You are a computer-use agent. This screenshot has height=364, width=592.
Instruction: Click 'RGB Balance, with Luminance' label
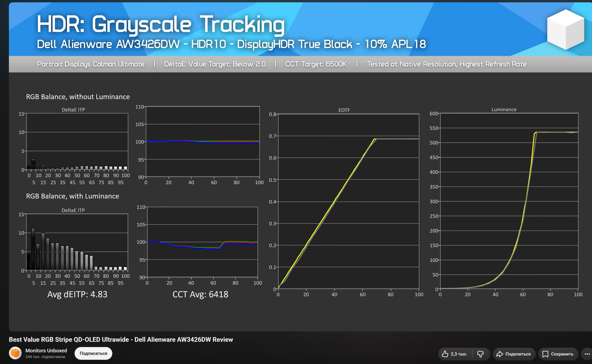(72, 196)
